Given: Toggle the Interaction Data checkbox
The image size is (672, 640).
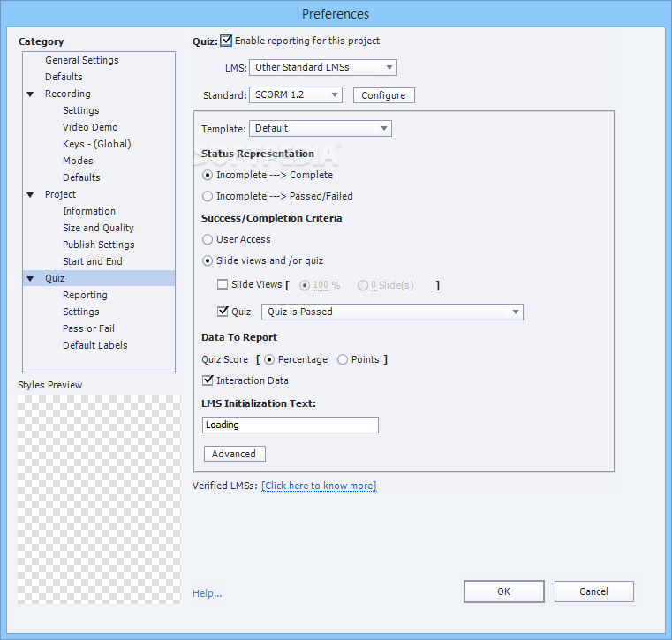Looking at the screenshot, I should point(208,380).
